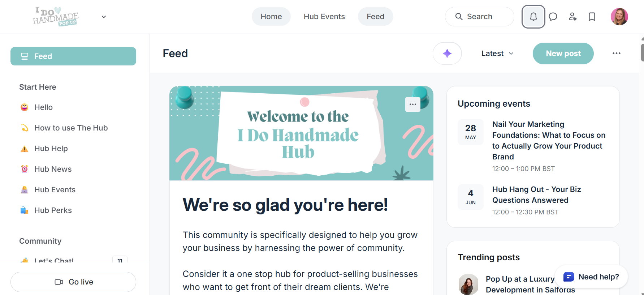644x295 pixels.
Task: Open direct messages chat bubble icon
Action: [553, 17]
